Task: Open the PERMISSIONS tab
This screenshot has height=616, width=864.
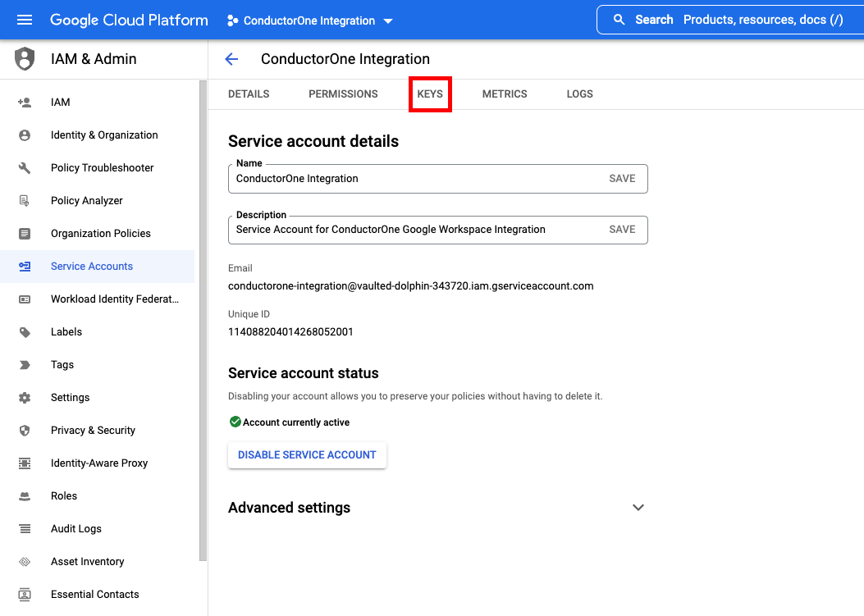Action: pyautogui.click(x=343, y=94)
